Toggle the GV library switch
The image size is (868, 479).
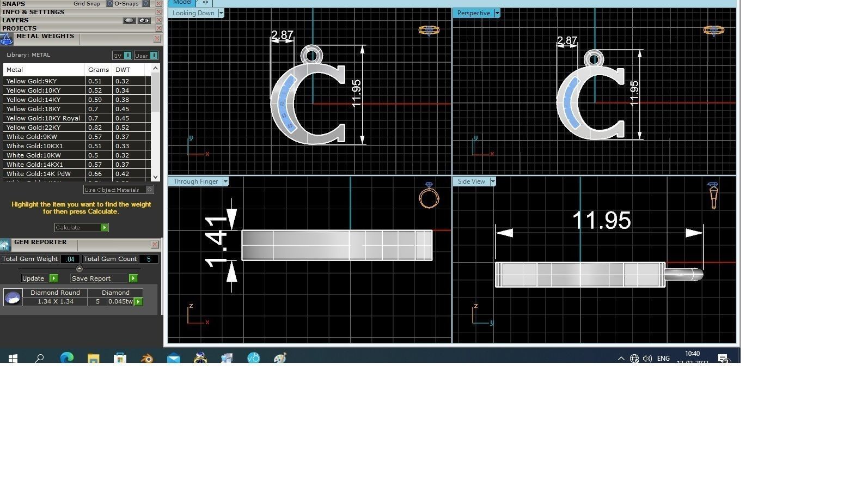tap(127, 56)
